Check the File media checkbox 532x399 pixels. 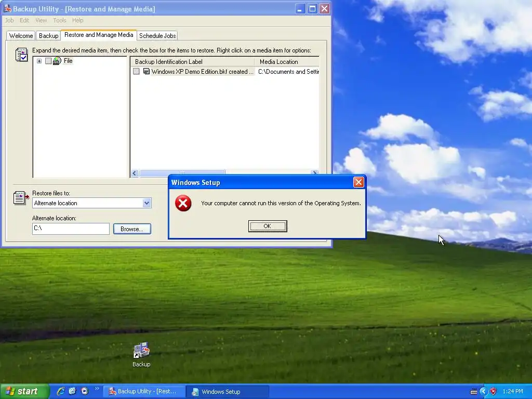pyautogui.click(x=48, y=61)
